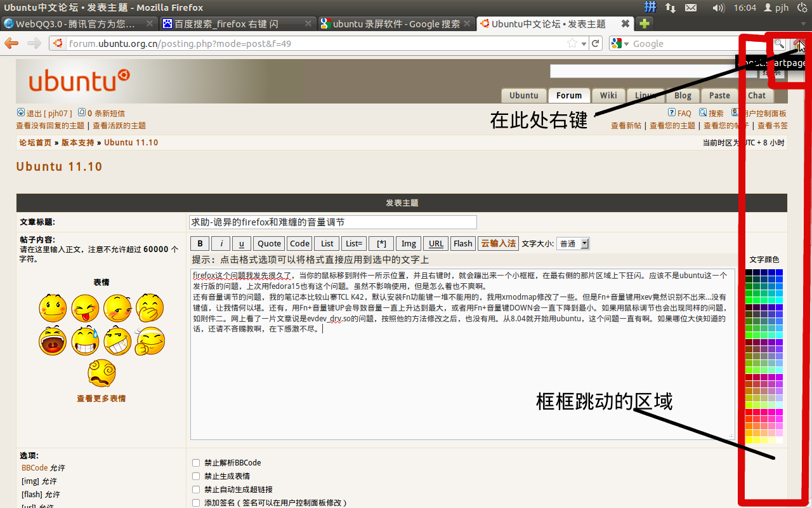The width and height of the screenshot is (812, 508).
Task: Switch to the ubuntu 录屏软件 Google 搜索 tab
Action: (396, 23)
